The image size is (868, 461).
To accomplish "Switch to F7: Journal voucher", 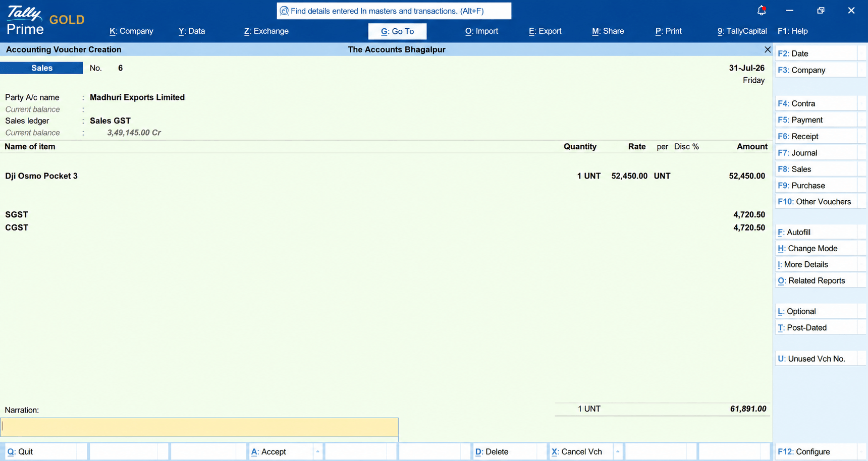I will (816, 153).
